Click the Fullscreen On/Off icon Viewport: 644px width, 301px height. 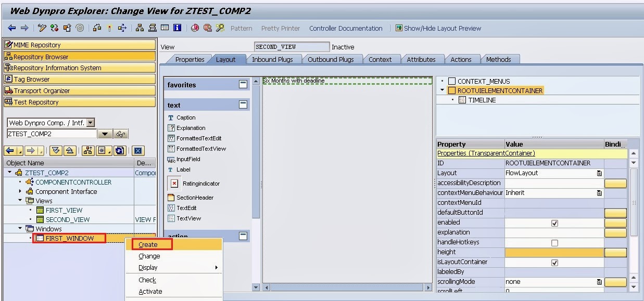[165, 28]
